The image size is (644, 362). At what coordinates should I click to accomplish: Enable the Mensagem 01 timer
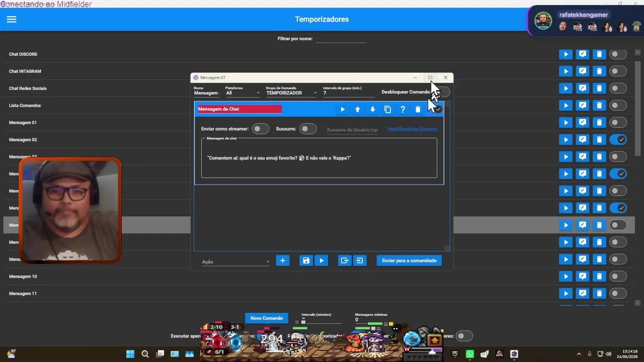pyautogui.click(x=618, y=123)
